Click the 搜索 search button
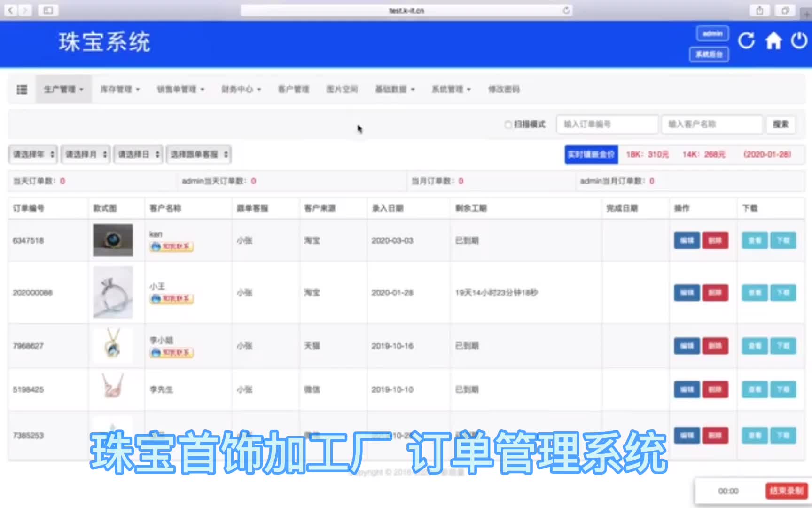The height and width of the screenshot is (508, 812). click(781, 125)
